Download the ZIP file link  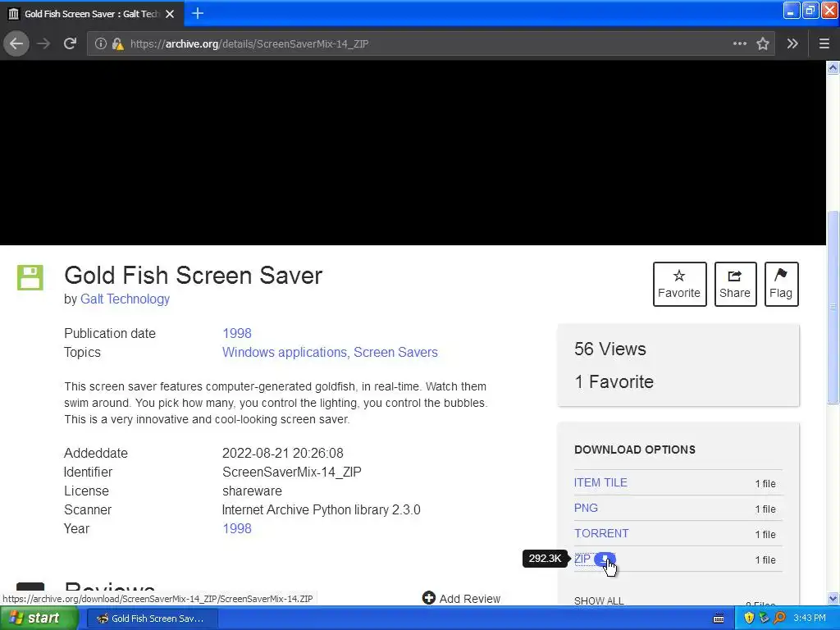coord(582,559)
